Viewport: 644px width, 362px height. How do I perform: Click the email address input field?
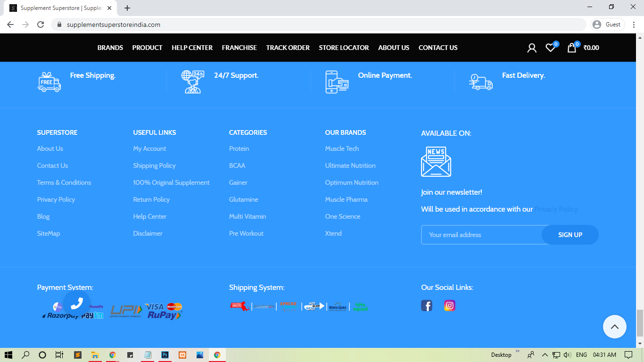476,234
